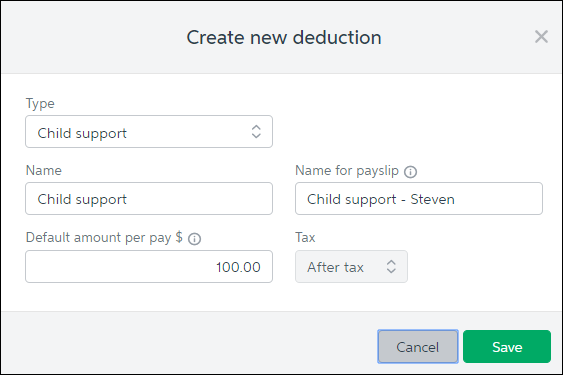This screenshot has width=563, height=375.
Task: Click the Name for payslip label text
Action: (347, 171)
